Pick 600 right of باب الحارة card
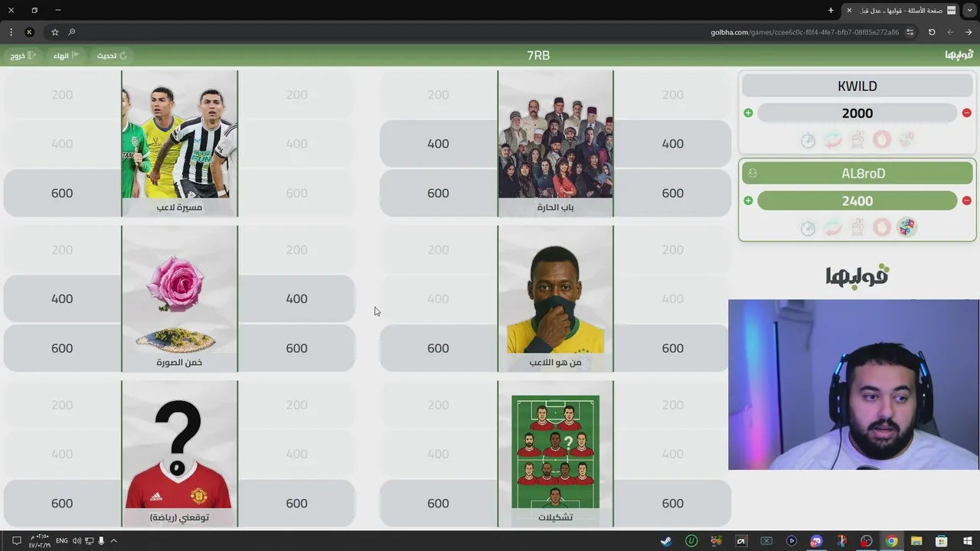Screen dimensions: 980x551 point(672,194)
